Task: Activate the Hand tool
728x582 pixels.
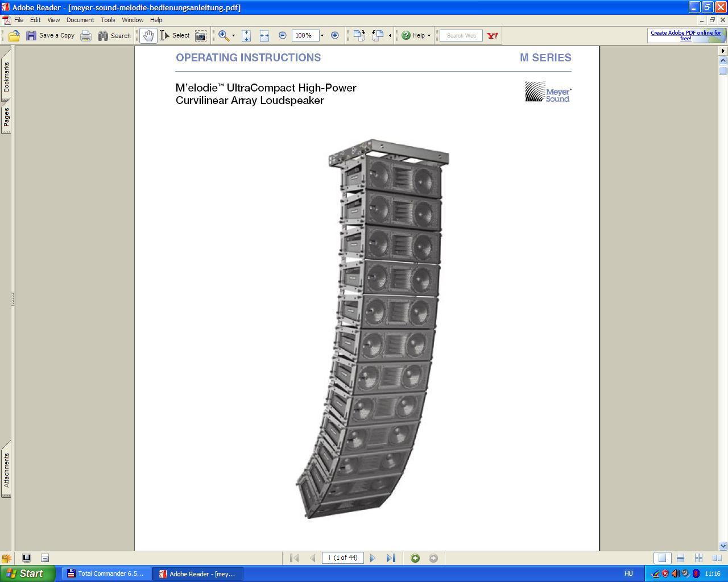Action: [x=148, y=36]
